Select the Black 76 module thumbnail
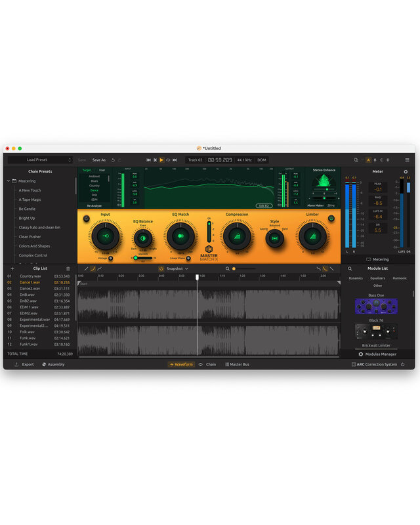 click(x=376, y=331)
